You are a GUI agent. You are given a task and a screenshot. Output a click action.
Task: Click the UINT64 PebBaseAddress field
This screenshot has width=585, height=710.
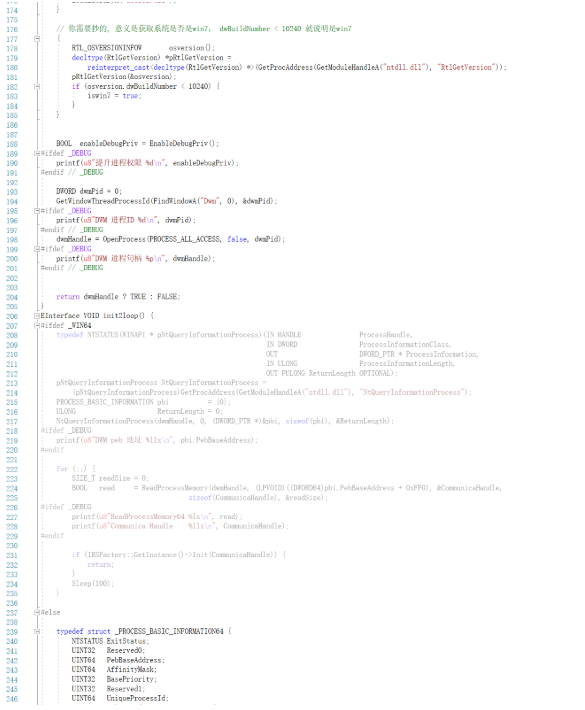pyautogui.click(x=118, y=660)
